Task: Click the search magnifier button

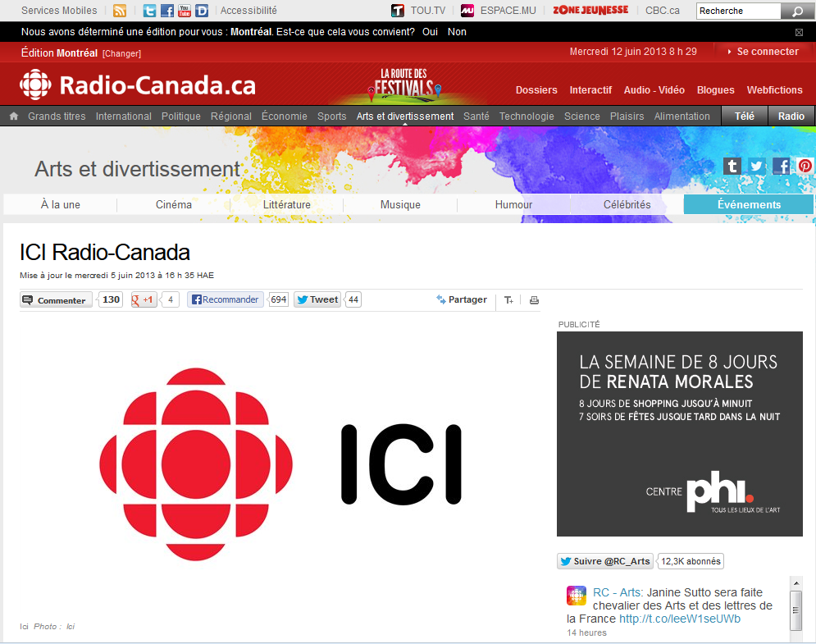Action: (x=797, y=11)
